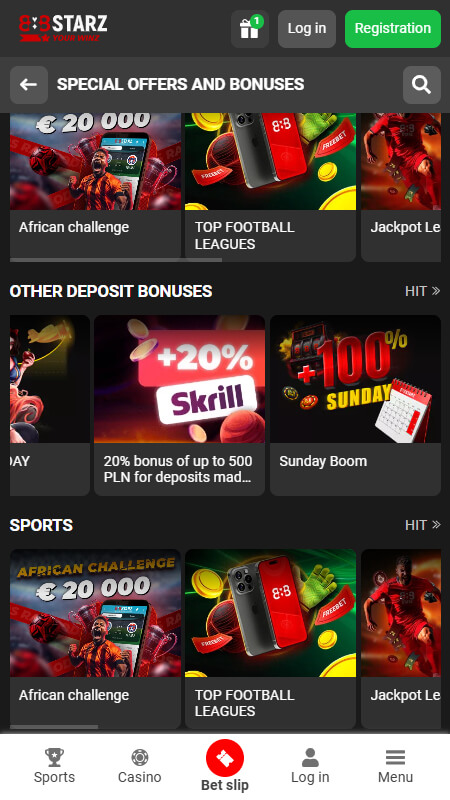The height and width of the screenshot is (800, 450).
Task: Open the Skrill 20% bonus card
Action: coord(179,405)
